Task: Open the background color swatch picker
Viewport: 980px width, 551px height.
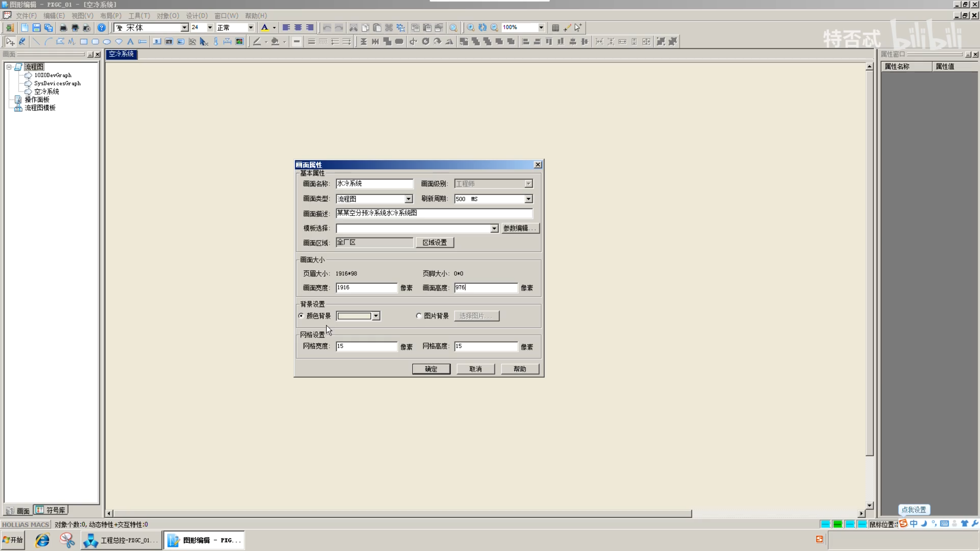Action: click(376, 316)
